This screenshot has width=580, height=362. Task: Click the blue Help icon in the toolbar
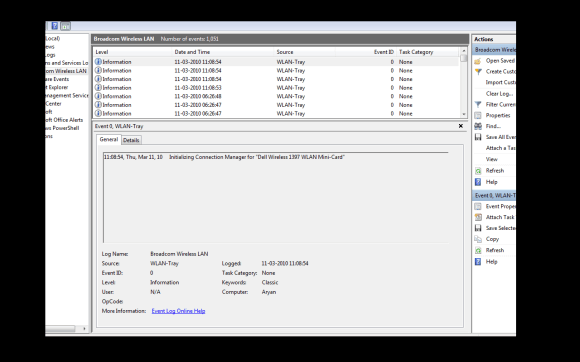click(x=55, y=26)
